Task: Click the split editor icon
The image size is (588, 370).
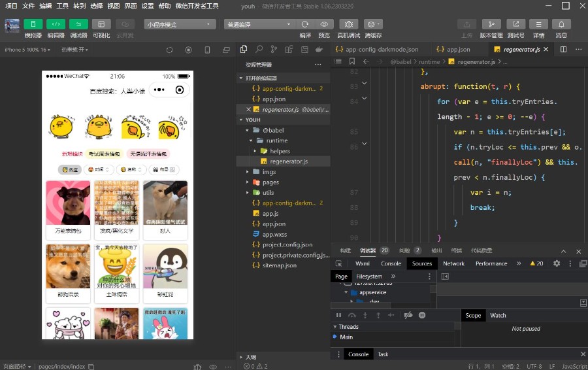Action: [563, 50]
